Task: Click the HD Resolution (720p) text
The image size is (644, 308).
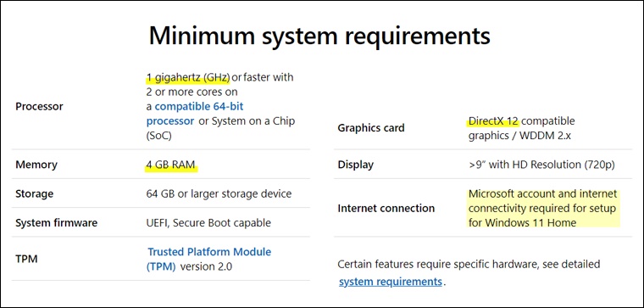Action: click(573, 165)
